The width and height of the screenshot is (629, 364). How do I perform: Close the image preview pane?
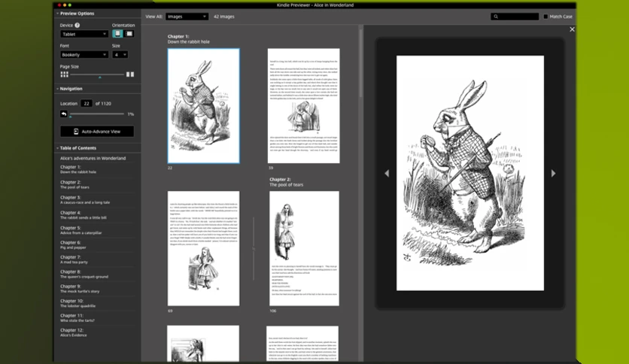(x=572, y=29)
